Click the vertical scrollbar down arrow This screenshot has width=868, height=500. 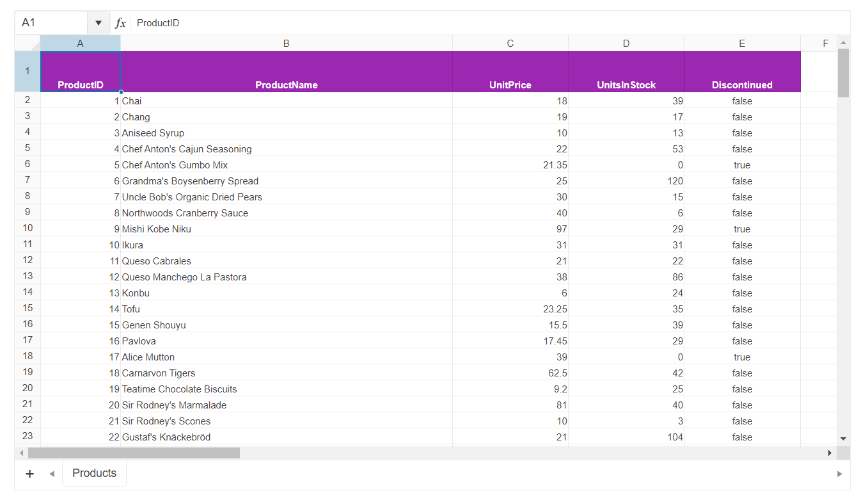[843, 439]
